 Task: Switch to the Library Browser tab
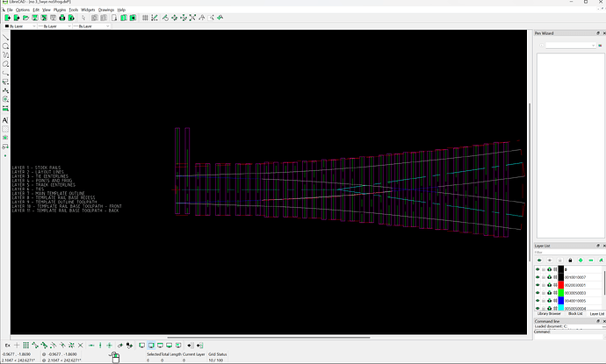(x=548, y=313)
